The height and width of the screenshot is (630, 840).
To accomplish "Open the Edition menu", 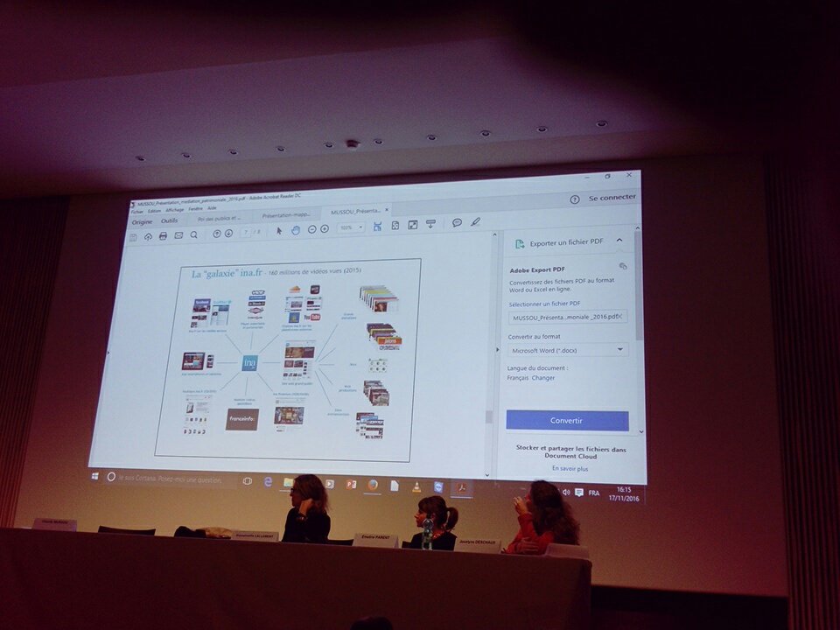I will pyautogui.click(x=154, y=211).
